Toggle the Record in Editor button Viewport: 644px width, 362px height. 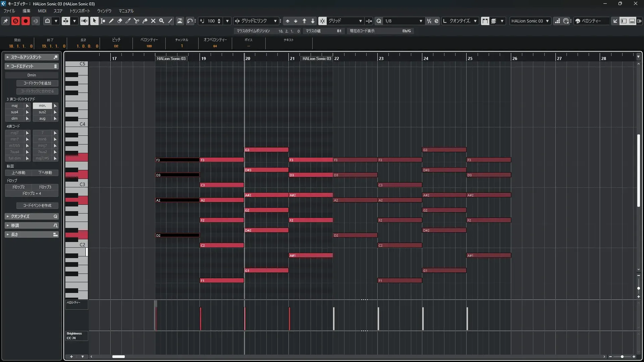tap(25, 21)
